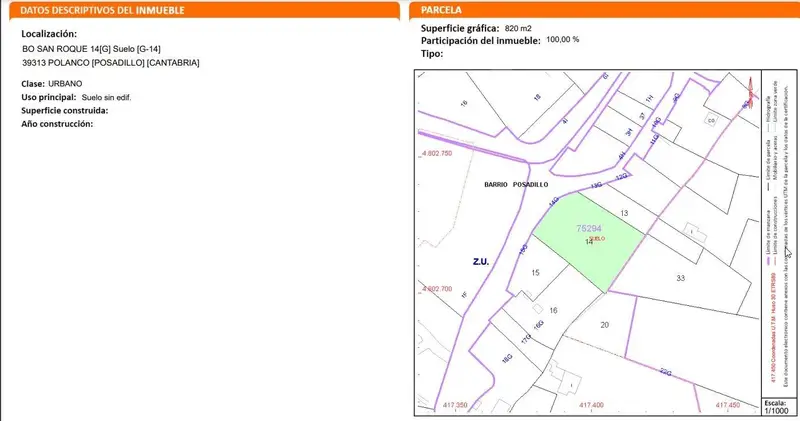Viewport: 800px width, 421px height.
Task: Click the 'Suelo sin edif.' use value
Action: (x=107, y=97)
